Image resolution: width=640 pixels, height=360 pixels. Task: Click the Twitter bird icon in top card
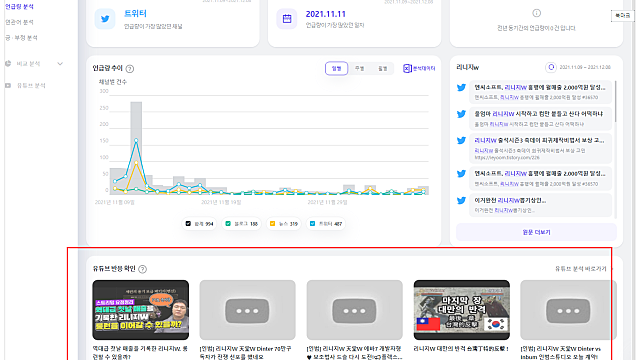point(105,19)
